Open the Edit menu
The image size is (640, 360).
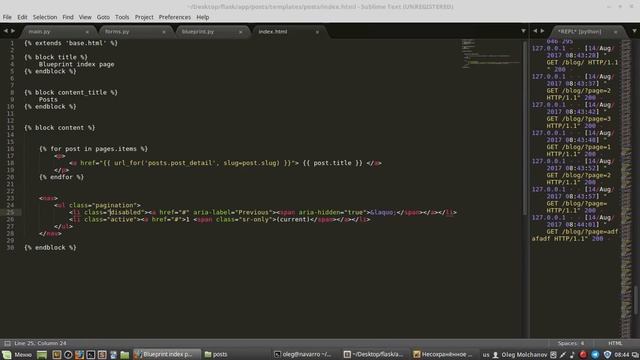[22, 17]
